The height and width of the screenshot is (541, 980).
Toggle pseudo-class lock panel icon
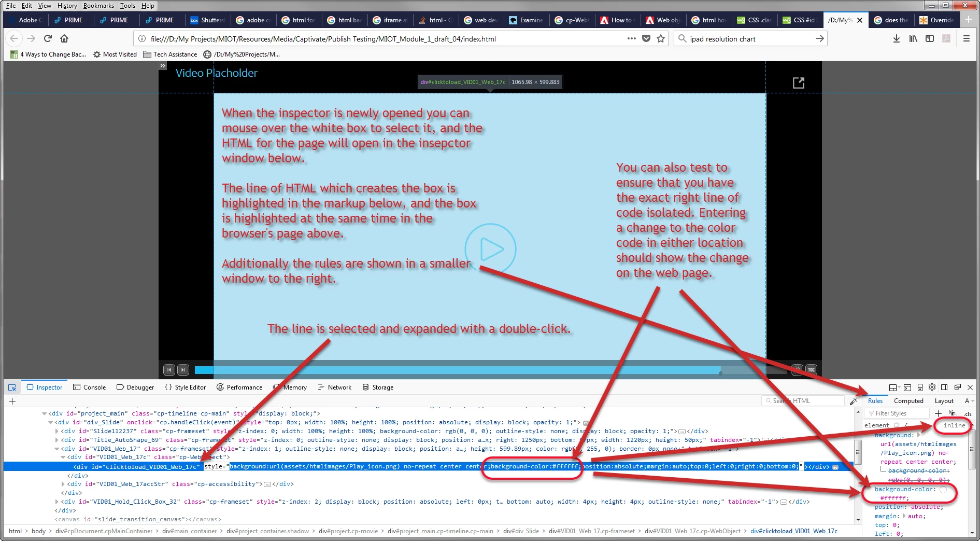click(x=953, y=413)
